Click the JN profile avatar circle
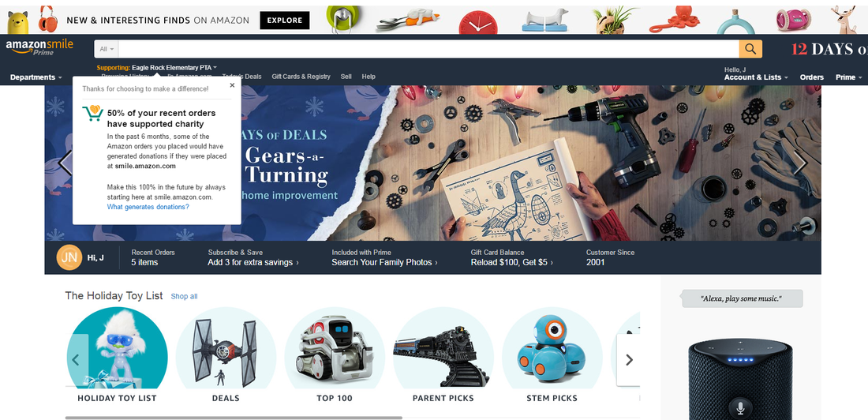 pos(69,257)
